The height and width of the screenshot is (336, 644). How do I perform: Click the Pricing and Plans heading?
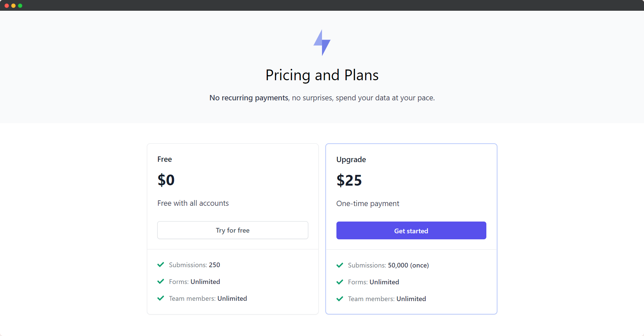coord(322,75)
